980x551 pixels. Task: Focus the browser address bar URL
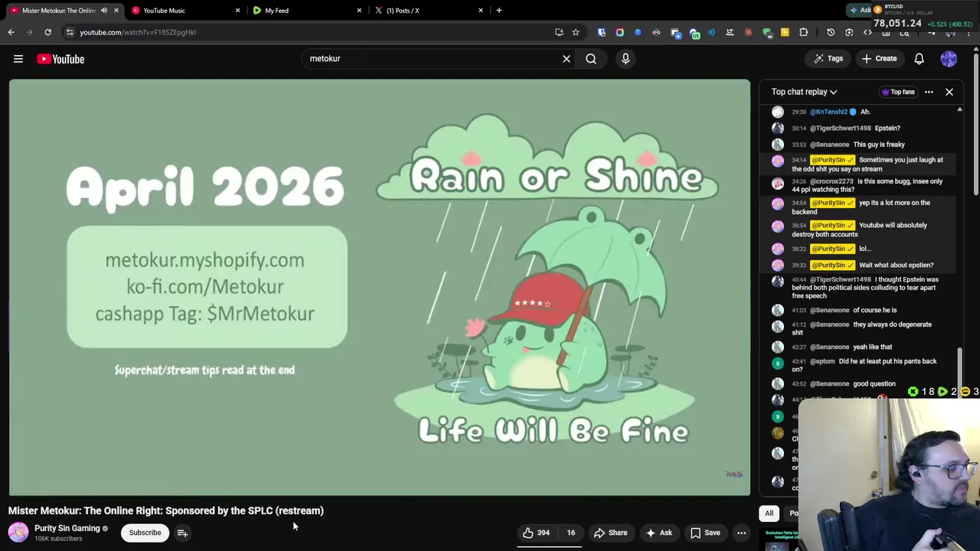coord(138,32)
